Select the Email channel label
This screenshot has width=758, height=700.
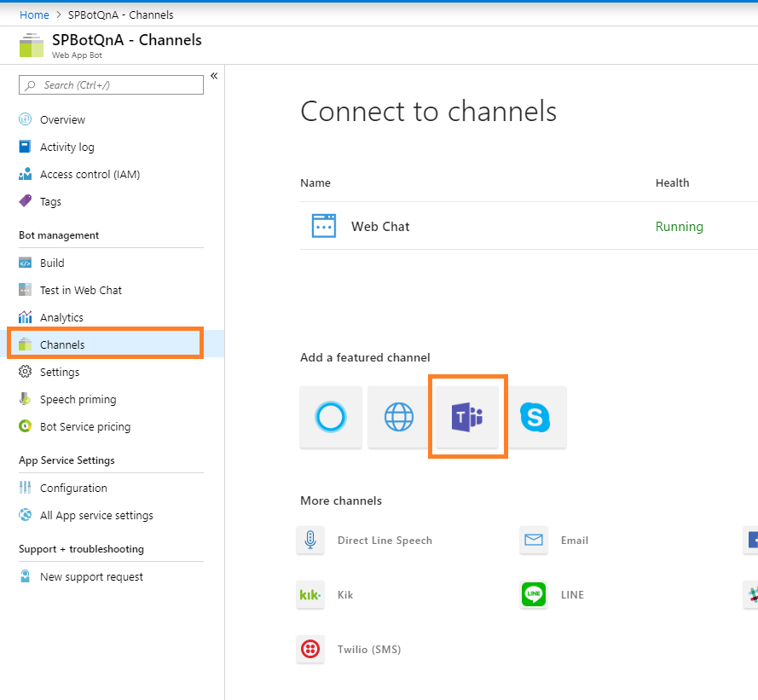click(575, 541)
